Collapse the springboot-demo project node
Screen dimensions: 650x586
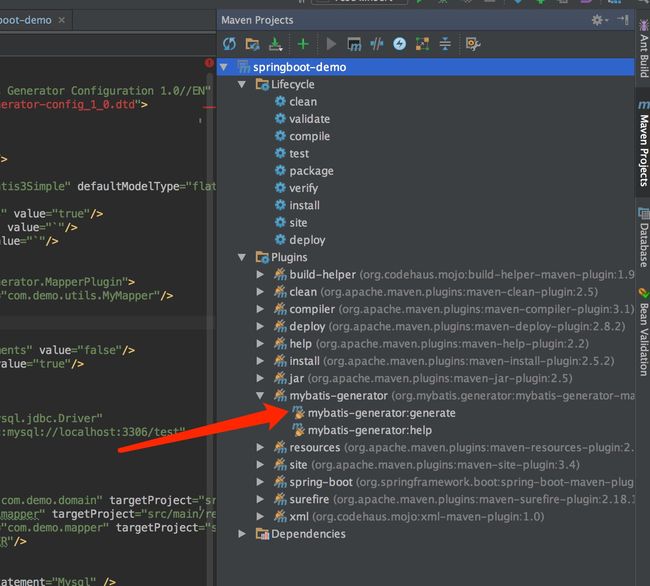pyautogui.click(x=224, y=67)
